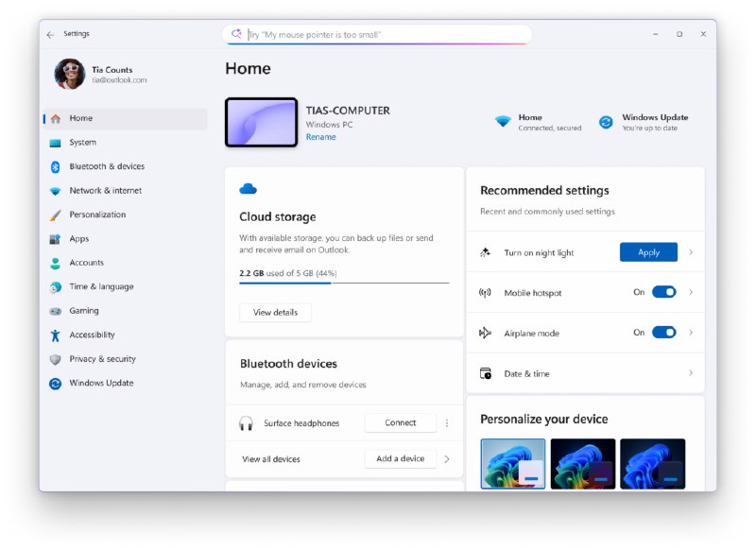756x550 pixels.
Task: Open the Surface headphones options menu icon
Action: [446, 422]
